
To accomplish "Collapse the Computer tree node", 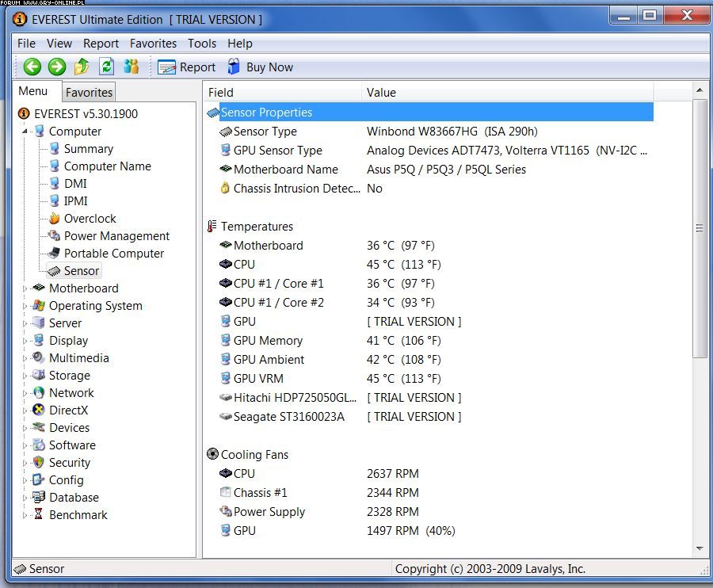I will coord(25,132).
